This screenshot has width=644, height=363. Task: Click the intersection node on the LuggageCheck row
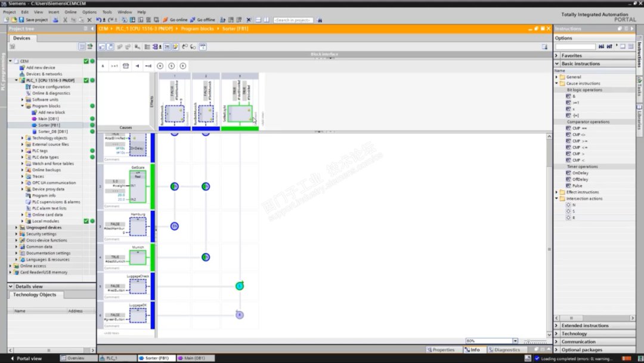pyautogui.click(x=239, y=286)
